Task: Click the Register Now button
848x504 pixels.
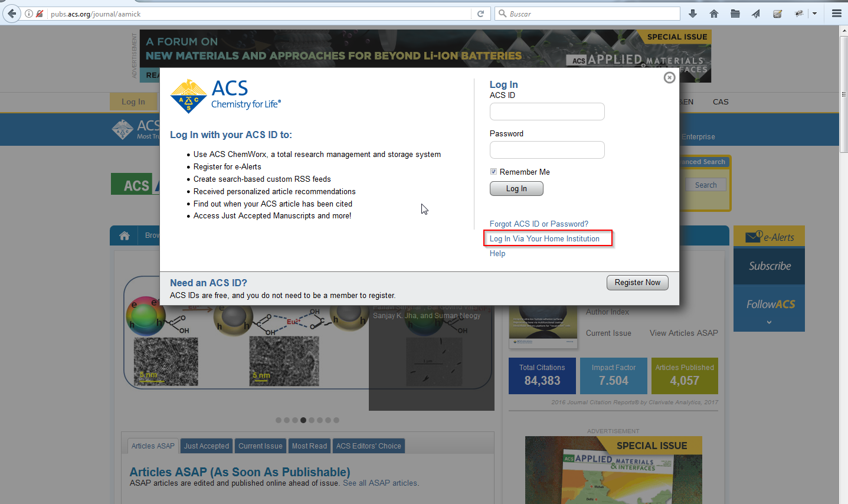Action: pos(637,283)
